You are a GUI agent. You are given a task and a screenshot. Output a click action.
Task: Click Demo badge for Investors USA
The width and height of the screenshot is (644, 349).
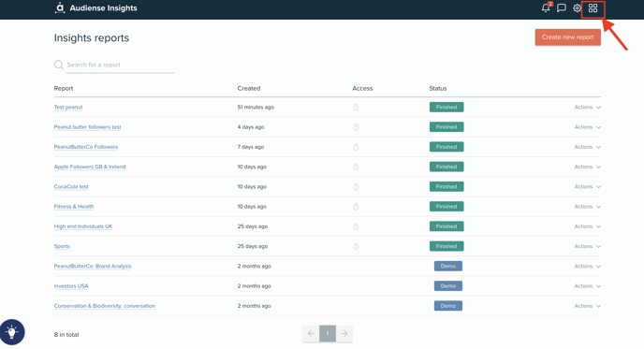point(448,286)
